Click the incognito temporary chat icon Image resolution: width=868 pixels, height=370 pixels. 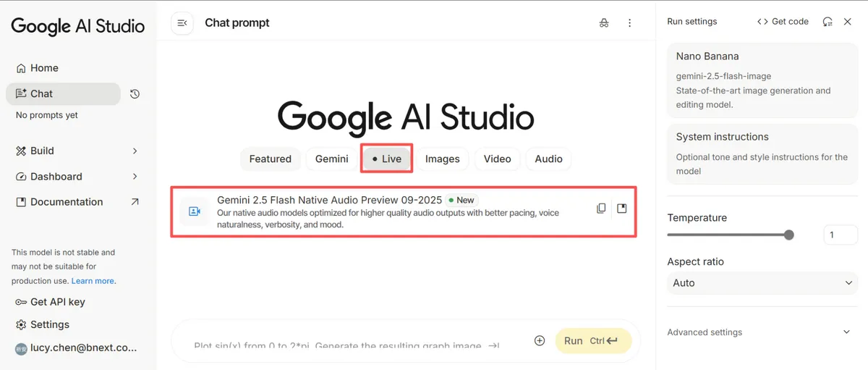(x=604, y=23)
